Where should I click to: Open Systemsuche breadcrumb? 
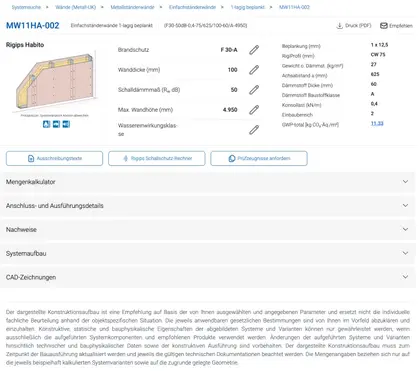click(x=26, y=7)
